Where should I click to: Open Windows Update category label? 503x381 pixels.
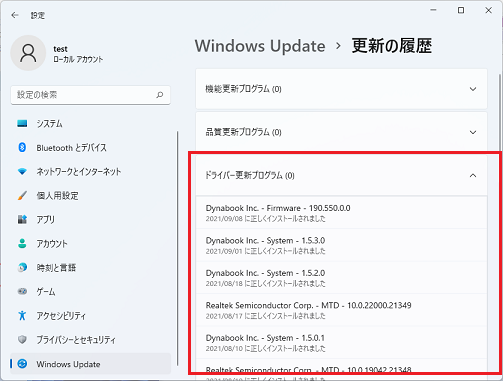(x=68, y=364)
